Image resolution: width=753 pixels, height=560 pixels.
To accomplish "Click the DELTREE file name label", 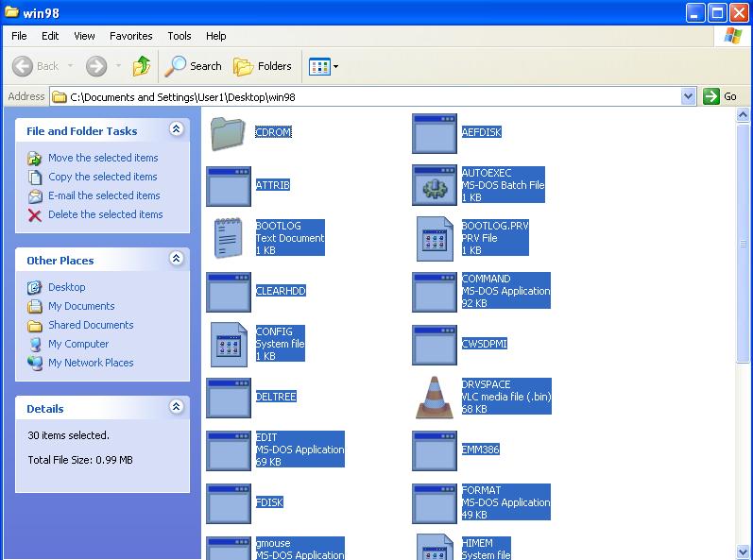I will 276,397.
